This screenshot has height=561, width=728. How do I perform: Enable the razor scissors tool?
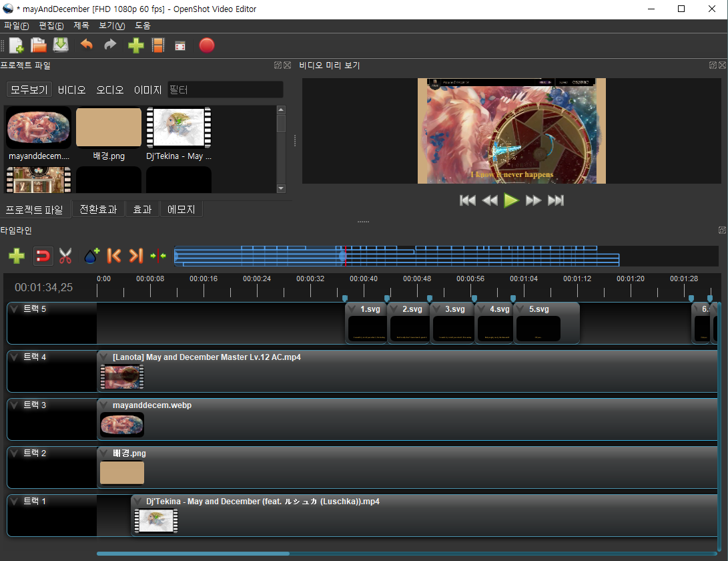pyautogui.click(x=65, y=256)
